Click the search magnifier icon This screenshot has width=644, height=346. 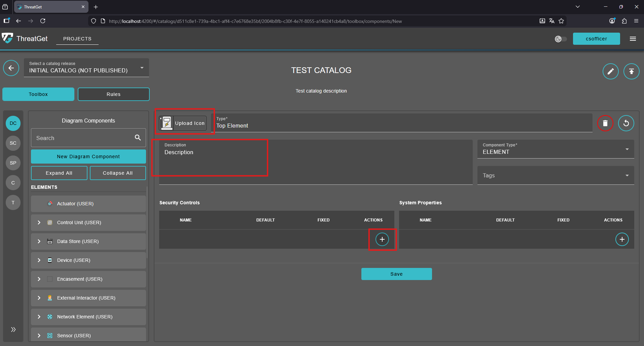(x=137, y=138)
